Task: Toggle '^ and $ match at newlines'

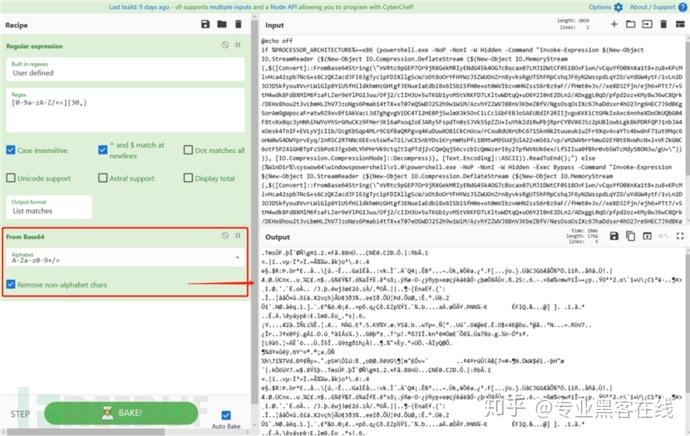Action: (103, 150)
